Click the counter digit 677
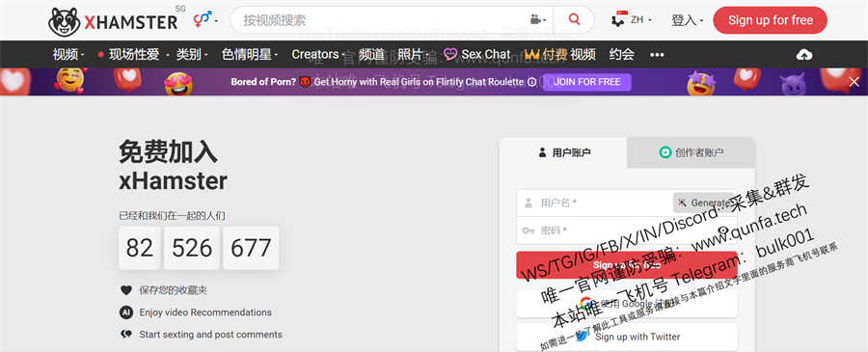Screen dimensions: 868x352 point(251,248)
